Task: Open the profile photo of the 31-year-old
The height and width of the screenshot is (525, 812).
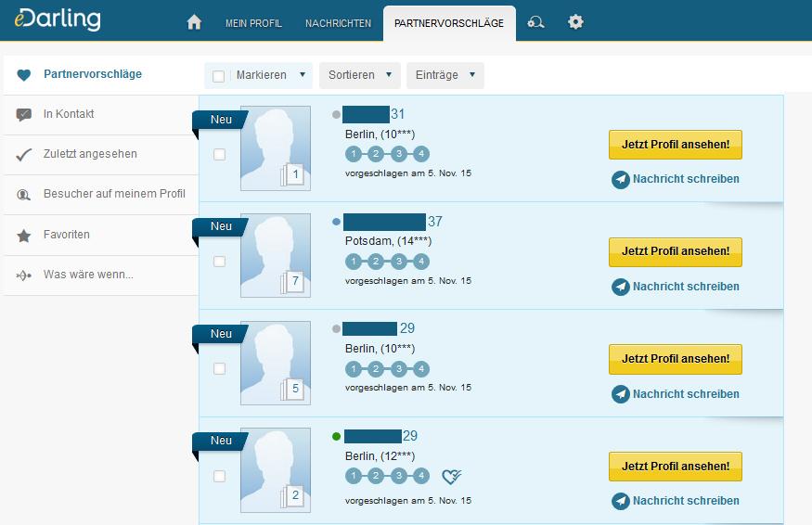Action: (276, 148)
